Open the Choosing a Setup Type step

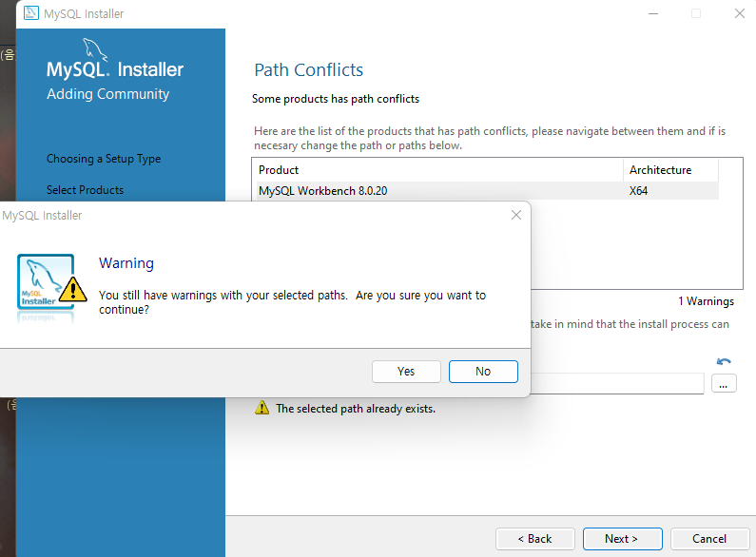104,159
